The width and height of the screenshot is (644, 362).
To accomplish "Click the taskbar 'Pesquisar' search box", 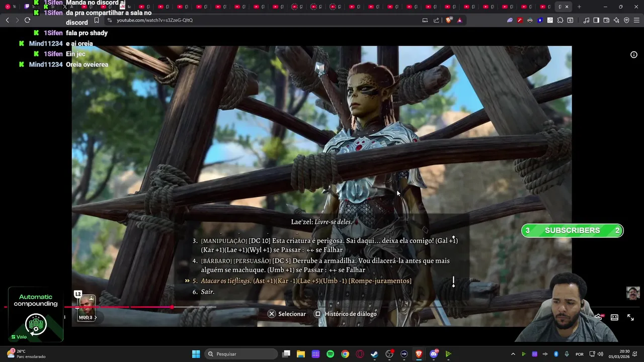I will click(242, 354).
